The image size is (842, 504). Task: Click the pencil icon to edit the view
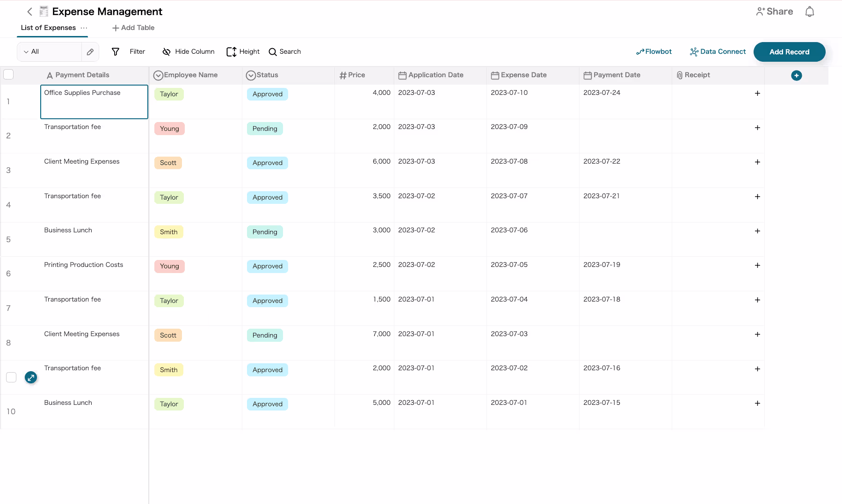[90, 52]
